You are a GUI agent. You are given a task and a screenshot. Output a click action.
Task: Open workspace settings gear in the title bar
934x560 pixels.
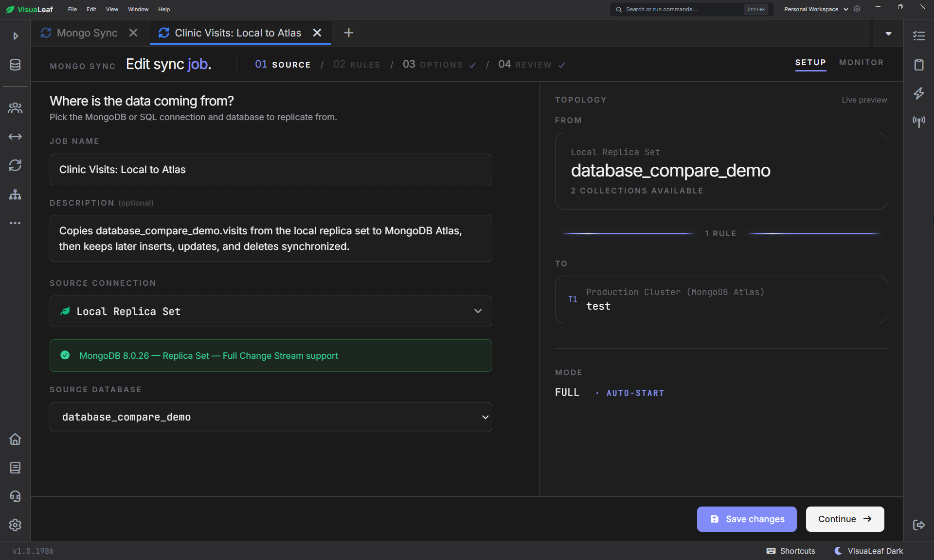point(857,9)
